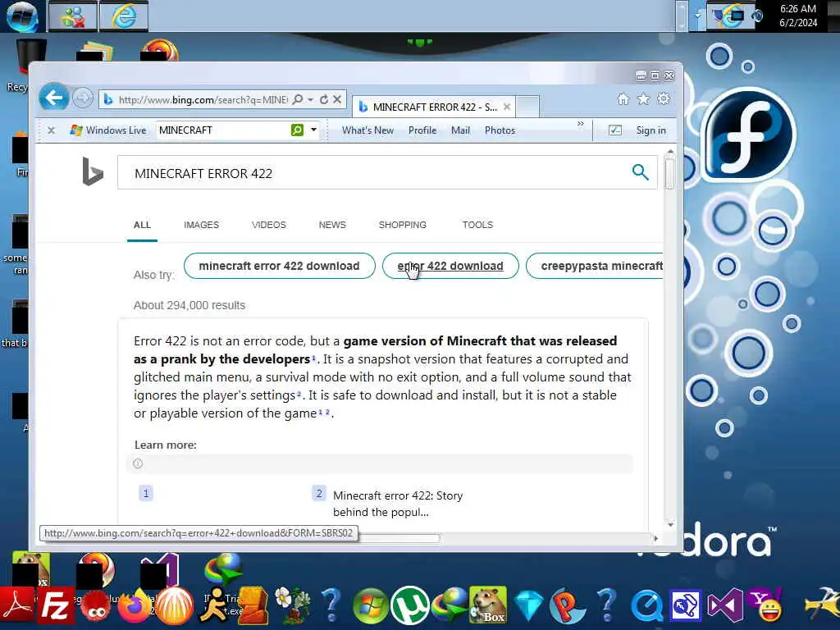
Task: Open What's New in the toolbar
Action: pos(368,130)
